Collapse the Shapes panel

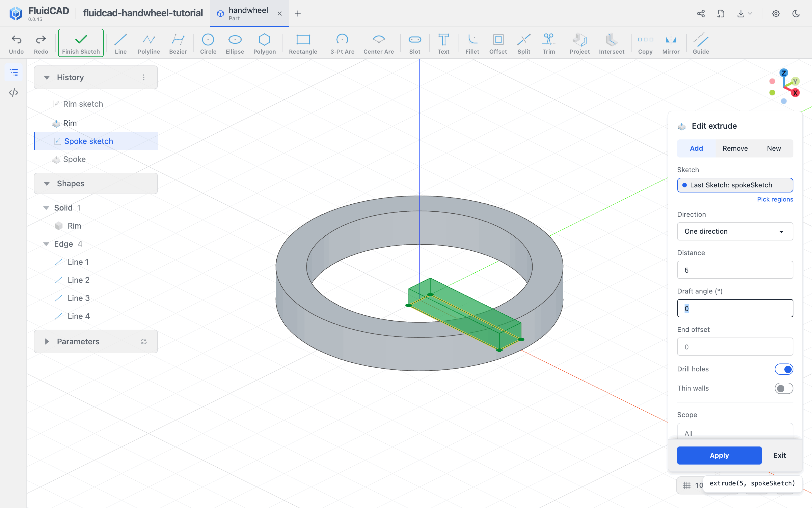pos(47,183)
